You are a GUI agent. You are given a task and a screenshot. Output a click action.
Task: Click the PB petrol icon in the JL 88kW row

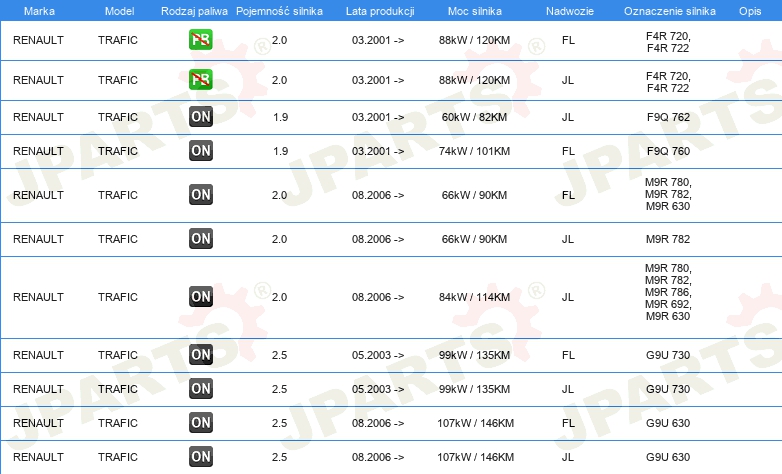pos(201,80)
